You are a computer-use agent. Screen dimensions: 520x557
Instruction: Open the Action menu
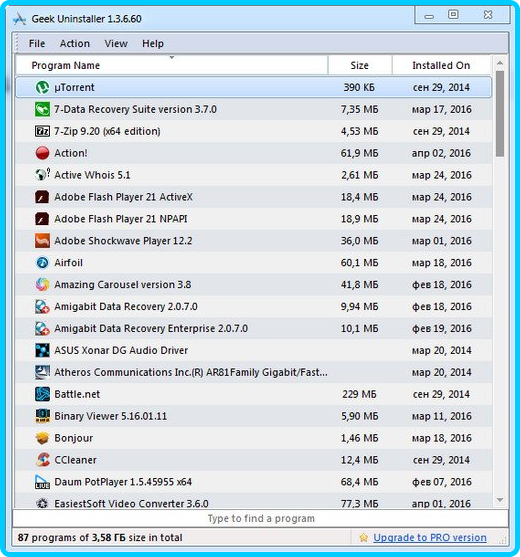[x=75, y=44]
